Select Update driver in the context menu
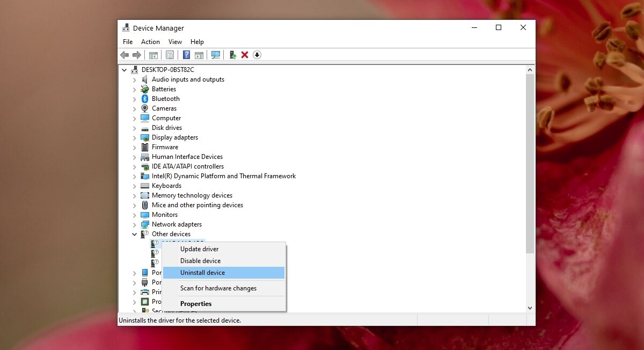The width and height of the screenshot is (644, 350). point(199,249)
